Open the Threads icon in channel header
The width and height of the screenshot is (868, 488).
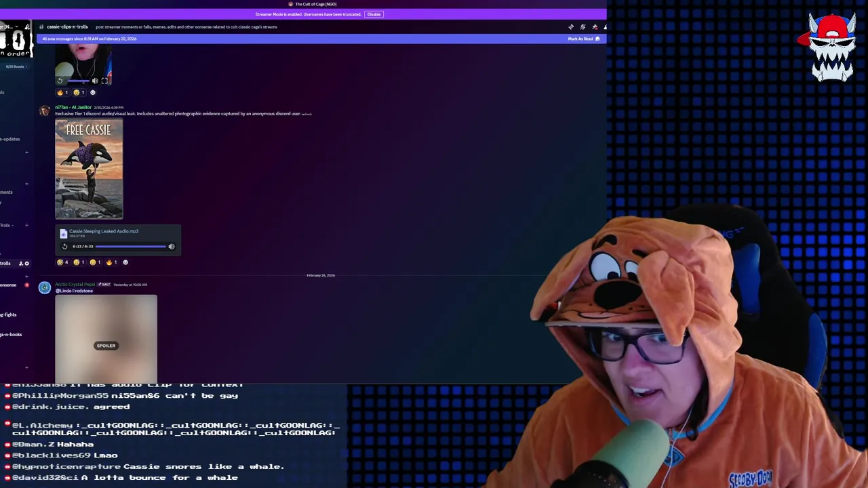[571, 27]
